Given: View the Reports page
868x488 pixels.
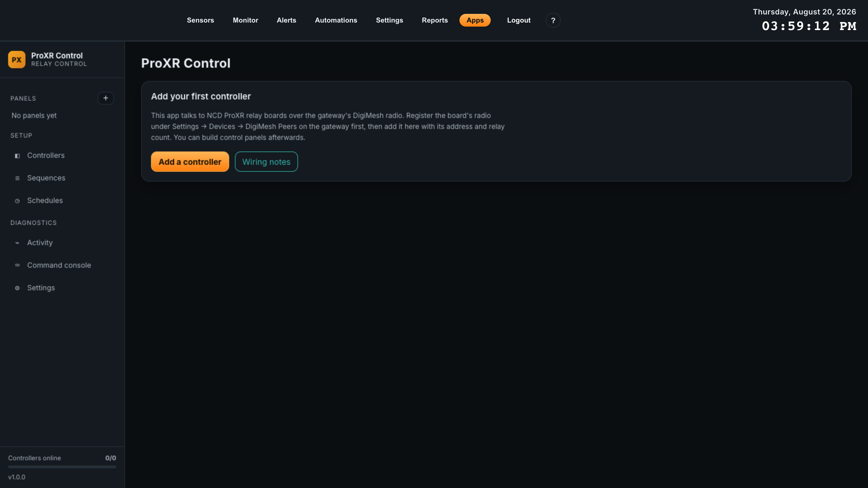Looking at the screenshot, I should point(435,20).
